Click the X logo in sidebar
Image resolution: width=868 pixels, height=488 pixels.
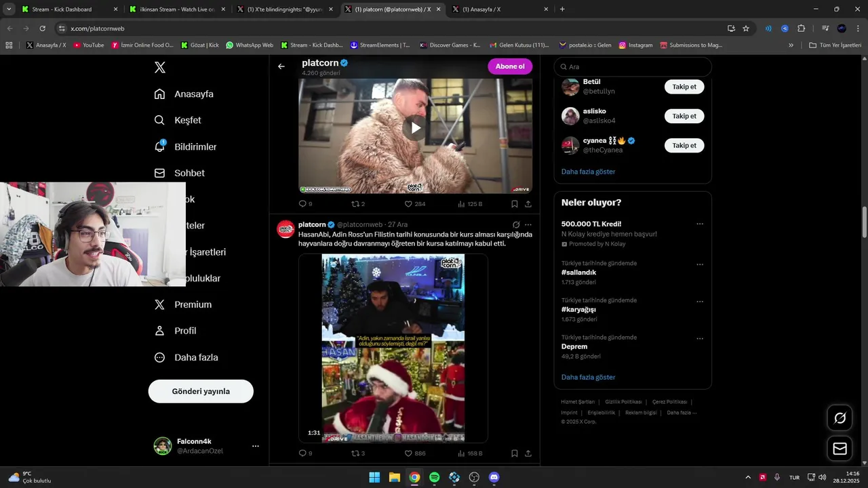[x=159, y=68]
